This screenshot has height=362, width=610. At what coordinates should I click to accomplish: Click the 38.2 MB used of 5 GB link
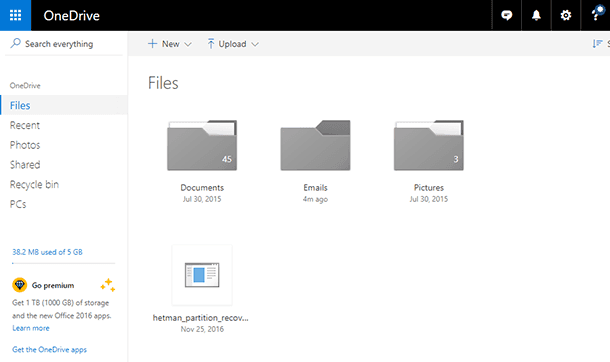point(47,252)
